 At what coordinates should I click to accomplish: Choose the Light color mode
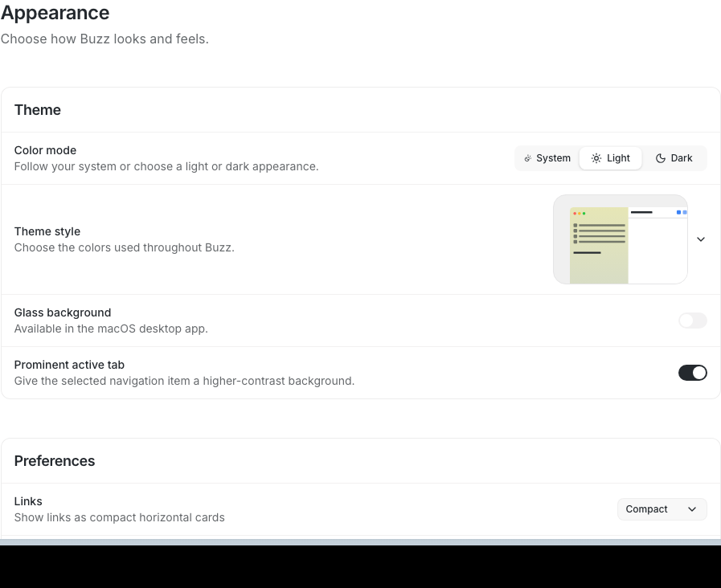click(x=610, y=158)
